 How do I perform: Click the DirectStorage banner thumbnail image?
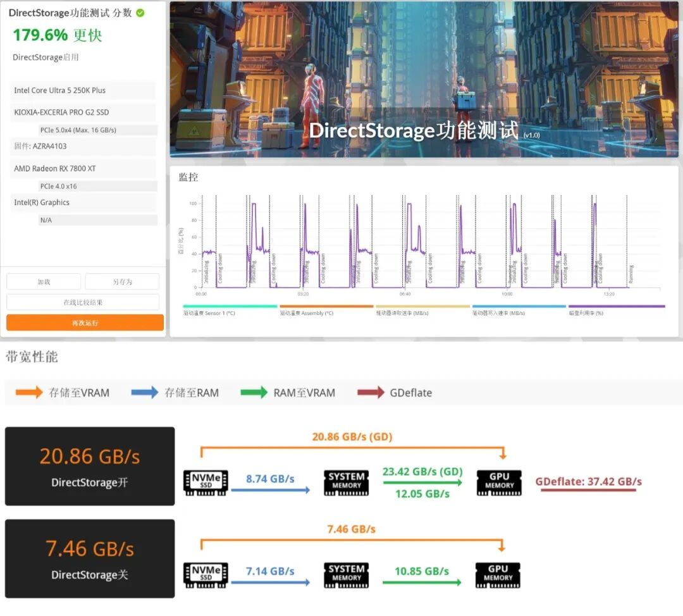point(424,79)
